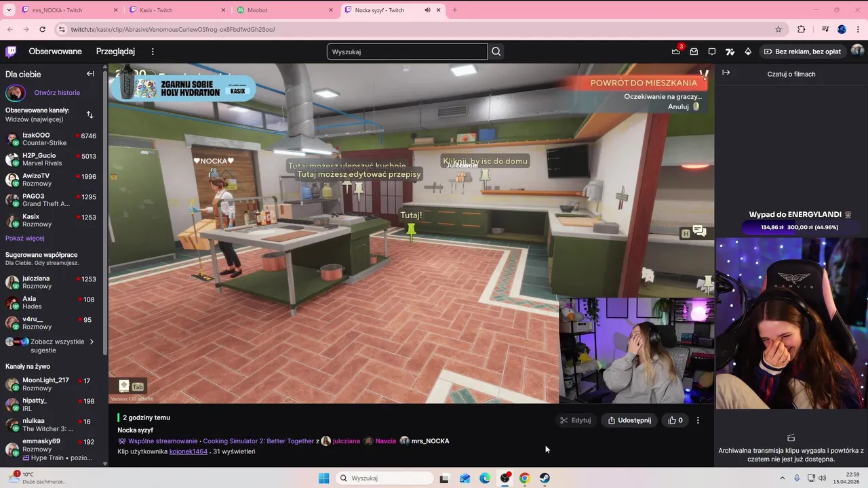The height and width of the screenshot is (488, 868).
Task: Click the clip video player
Action: (x=411, y=234)
